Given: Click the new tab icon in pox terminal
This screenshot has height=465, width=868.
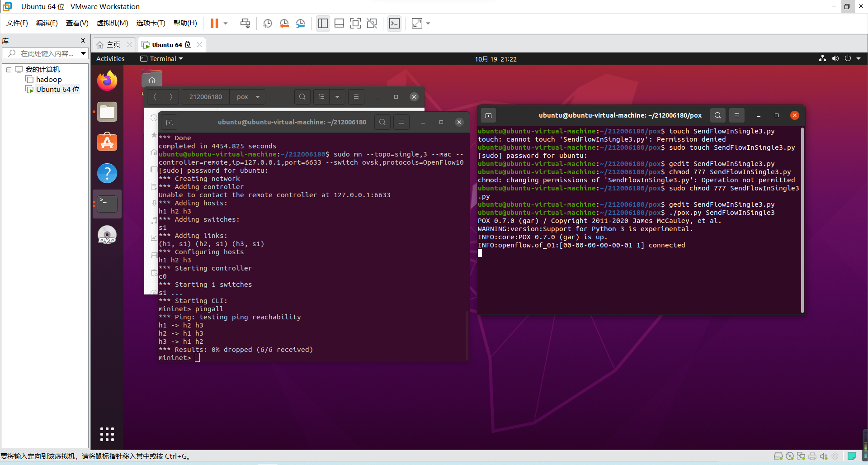Looking at the screenshot, I should [488, 115].
